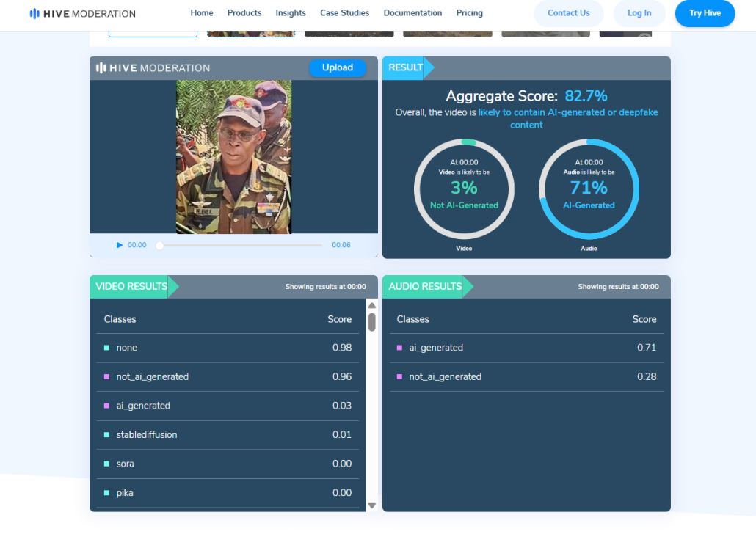Click the Contact Us button
Viewport: 756px width, 537px height.
pyautogui.click(x=568, y=13)
